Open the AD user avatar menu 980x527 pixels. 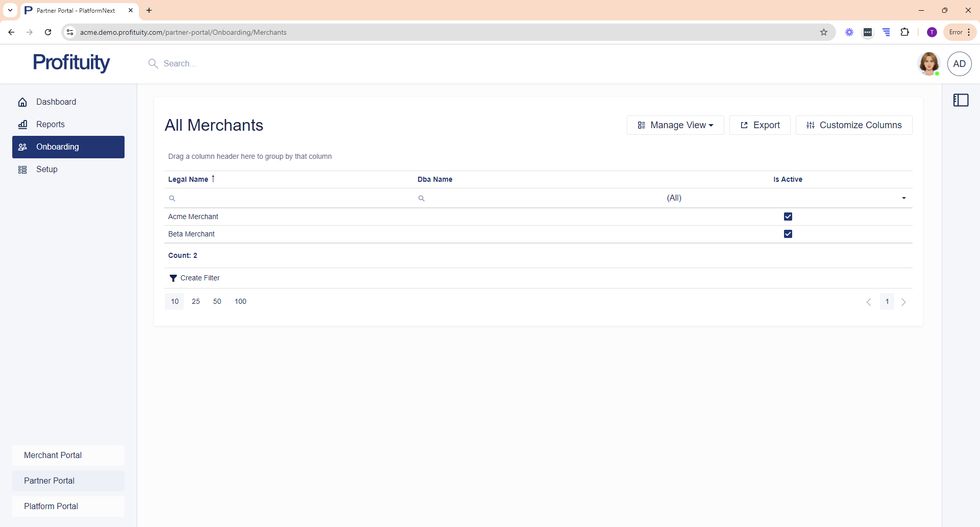[x=959, y=64]
